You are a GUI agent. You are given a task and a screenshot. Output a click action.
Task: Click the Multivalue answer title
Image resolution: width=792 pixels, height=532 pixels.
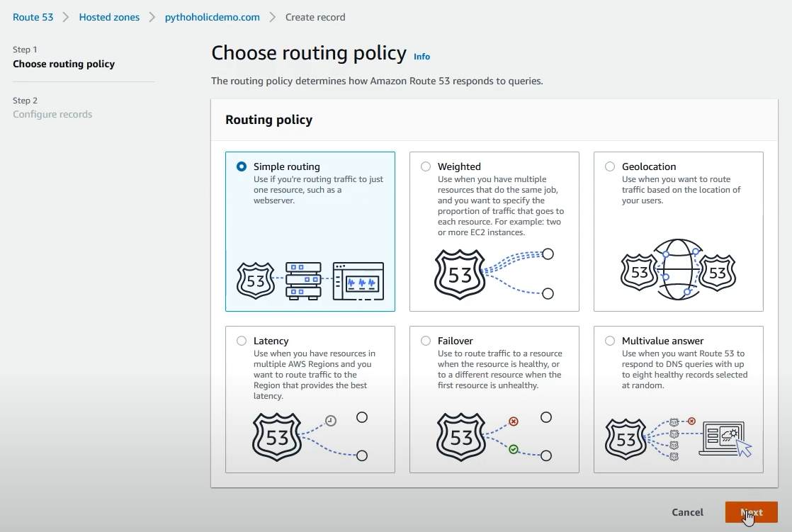(x=662, y=341)
